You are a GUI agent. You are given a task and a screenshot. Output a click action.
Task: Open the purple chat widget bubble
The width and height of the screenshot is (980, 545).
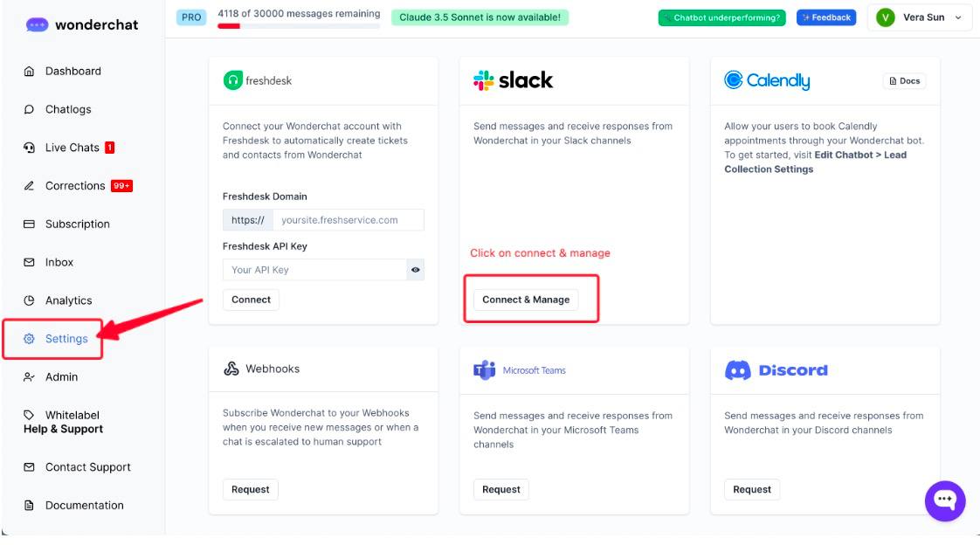[x=945, y=500]
